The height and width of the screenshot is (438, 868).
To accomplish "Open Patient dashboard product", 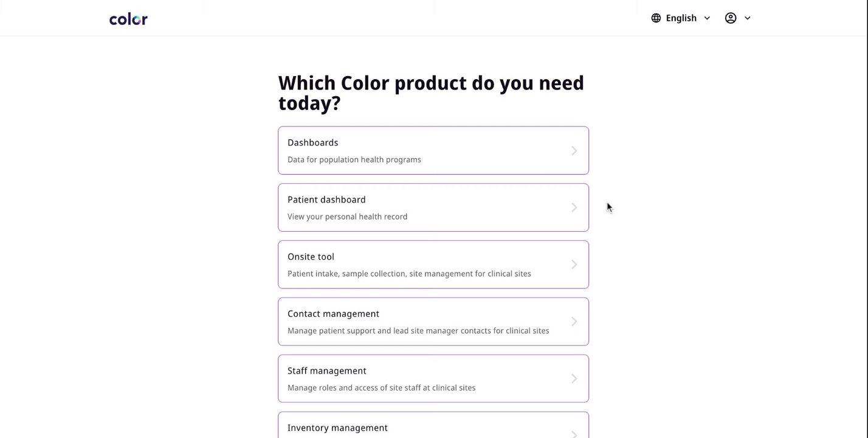I will pos(433,207).
